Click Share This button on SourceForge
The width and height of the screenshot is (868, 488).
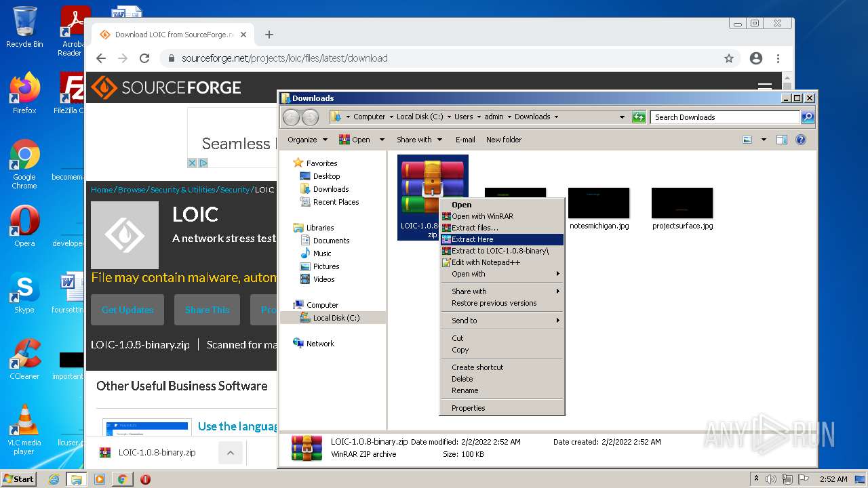207,310
